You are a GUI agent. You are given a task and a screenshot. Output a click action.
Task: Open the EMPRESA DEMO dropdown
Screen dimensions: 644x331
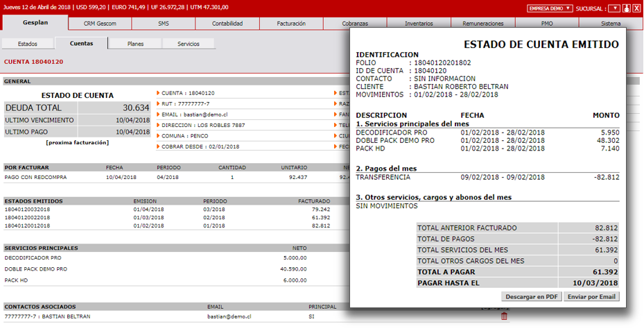tap(550, 8)
